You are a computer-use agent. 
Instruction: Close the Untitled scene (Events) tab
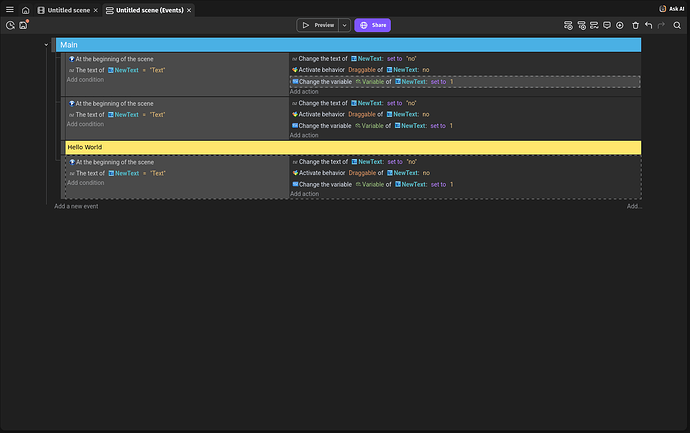pyautogui.click(x=189, y=9)
